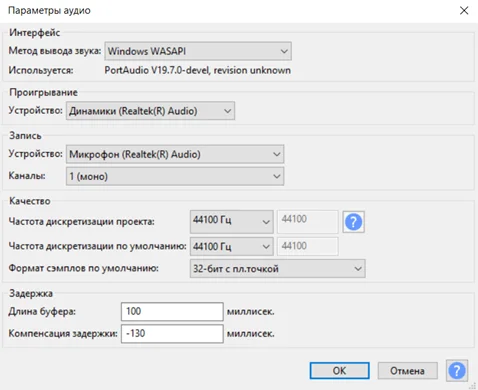Open the default sample rate dropdown
478x390 pixels.
click(232, 246)
